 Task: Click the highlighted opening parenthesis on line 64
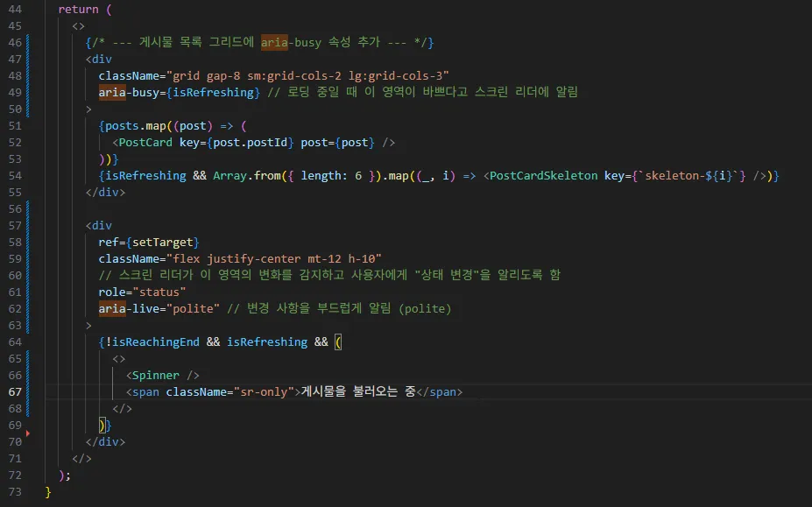[338, 342]
